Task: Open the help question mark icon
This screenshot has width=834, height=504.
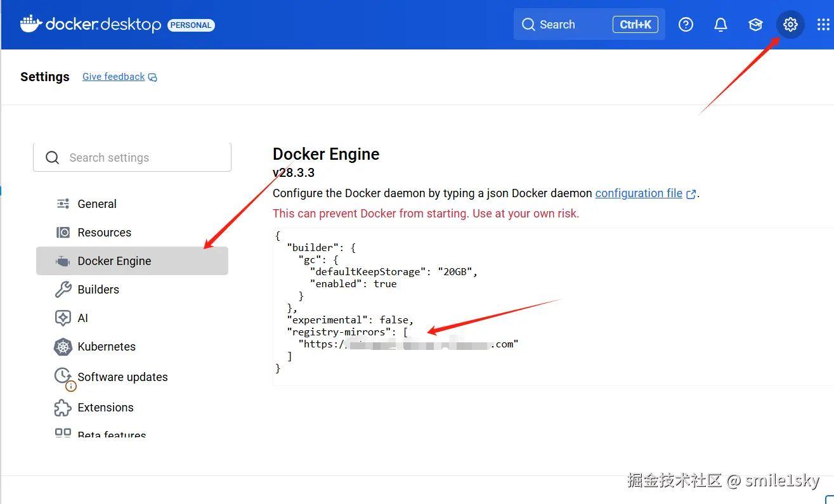Action: click(686, 25)
